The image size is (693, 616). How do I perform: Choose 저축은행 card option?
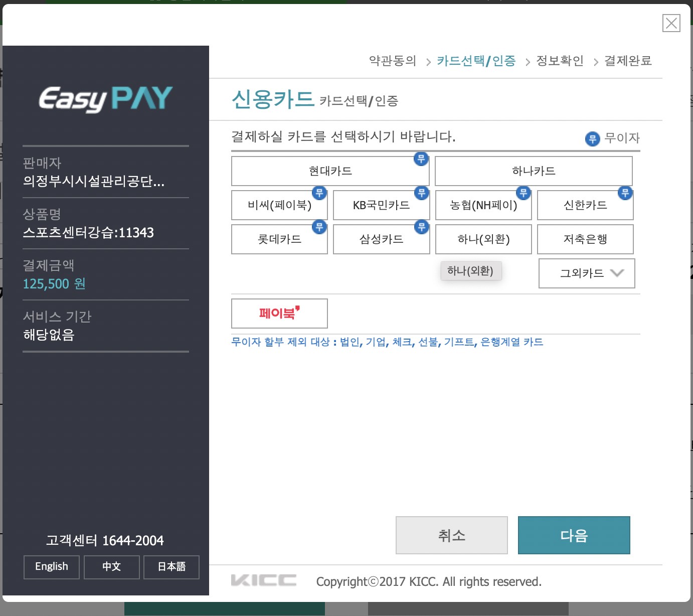point(585,239)
